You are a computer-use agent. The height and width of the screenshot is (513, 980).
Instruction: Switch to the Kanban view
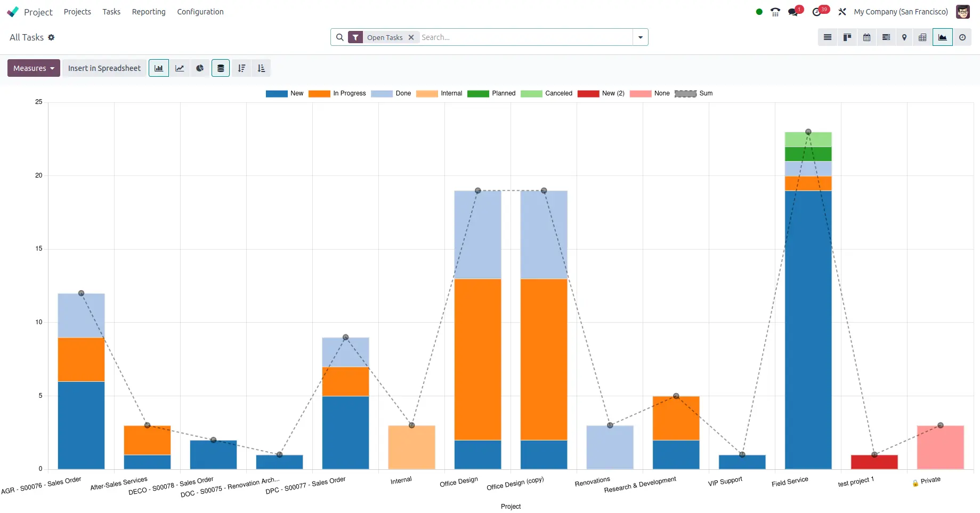pos(847,37)
